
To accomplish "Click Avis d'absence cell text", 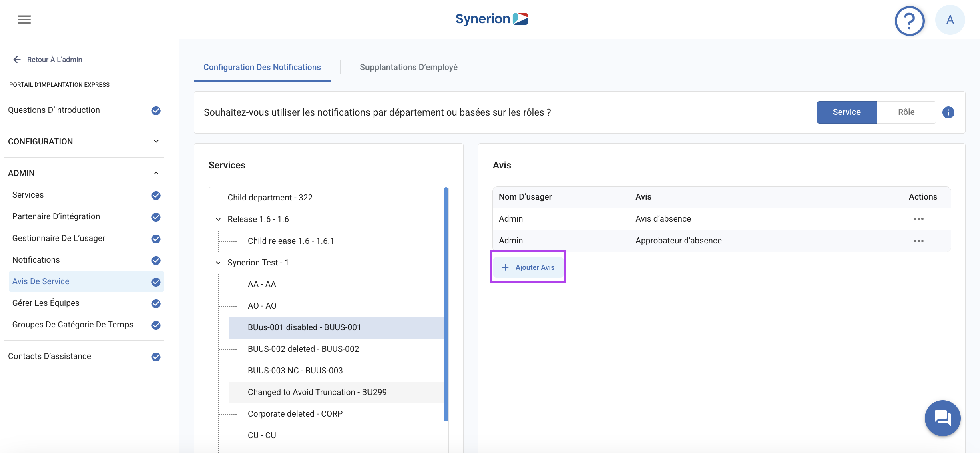I will 663,219.
